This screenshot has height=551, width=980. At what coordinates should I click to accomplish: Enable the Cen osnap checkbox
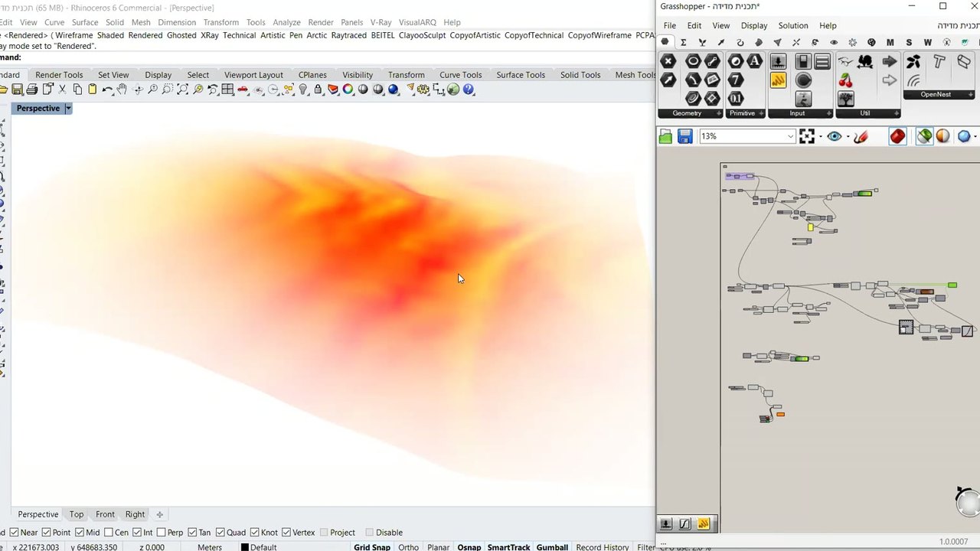click(108, 533)
